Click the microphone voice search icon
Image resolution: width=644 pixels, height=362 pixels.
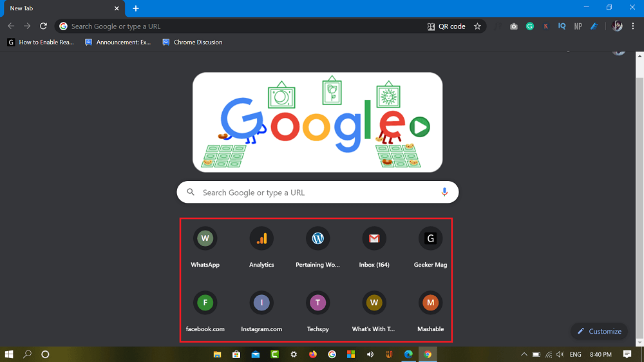(x=444, y=192)
